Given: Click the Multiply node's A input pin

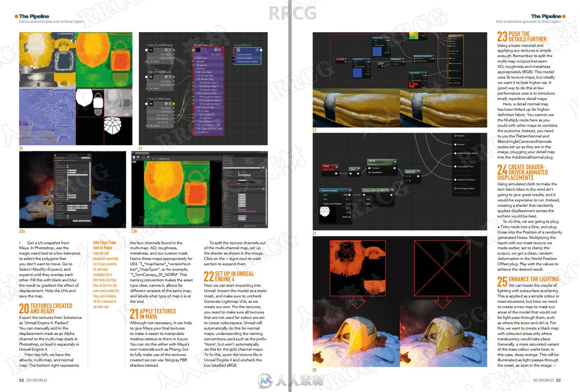Looking at the screenshot, I should 407,176.
